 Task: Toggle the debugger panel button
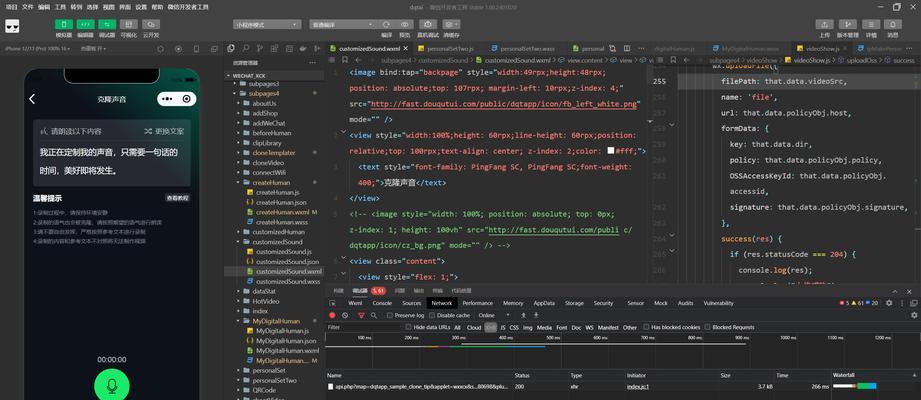[107, 25]
